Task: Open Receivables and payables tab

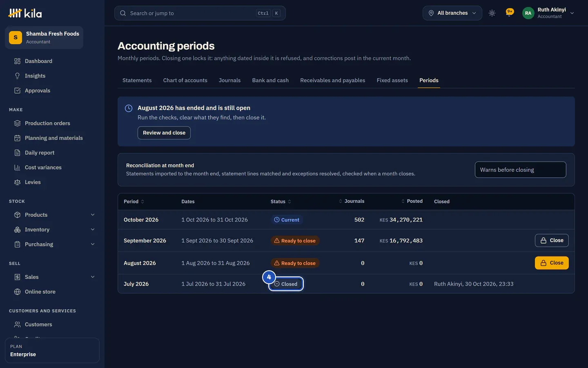Action: tap(333, 80)
